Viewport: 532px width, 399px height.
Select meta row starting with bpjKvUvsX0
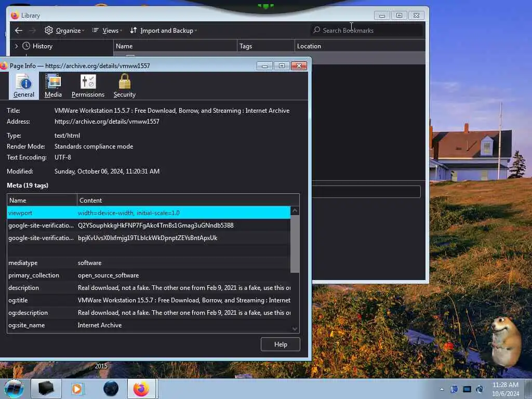coord(149,238)
